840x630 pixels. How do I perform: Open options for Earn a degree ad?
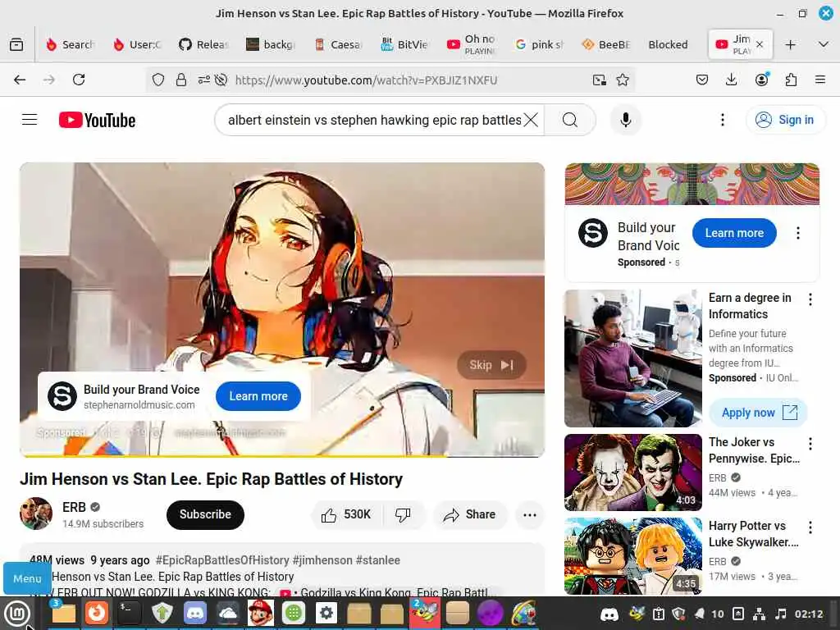810,299
